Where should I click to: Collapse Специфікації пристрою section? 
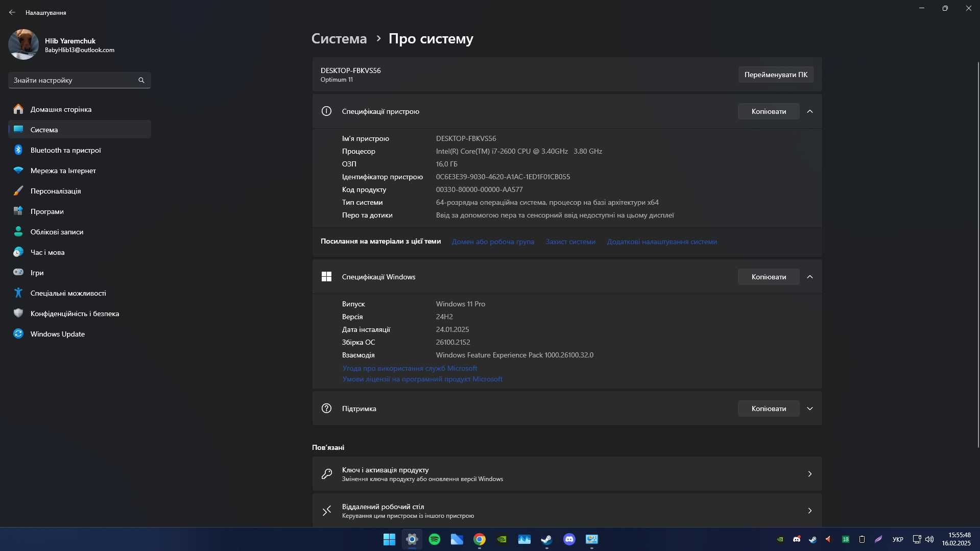click(x=810, y=111)
